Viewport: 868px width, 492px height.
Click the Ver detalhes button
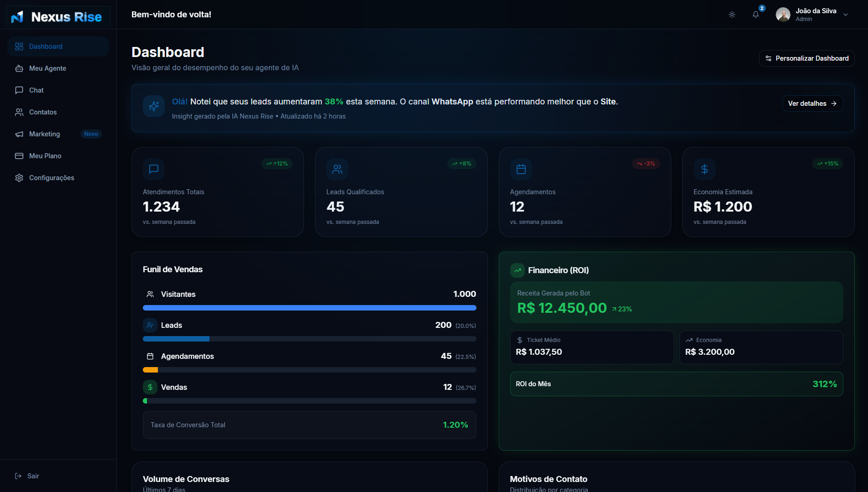click(x=812, y=104)
